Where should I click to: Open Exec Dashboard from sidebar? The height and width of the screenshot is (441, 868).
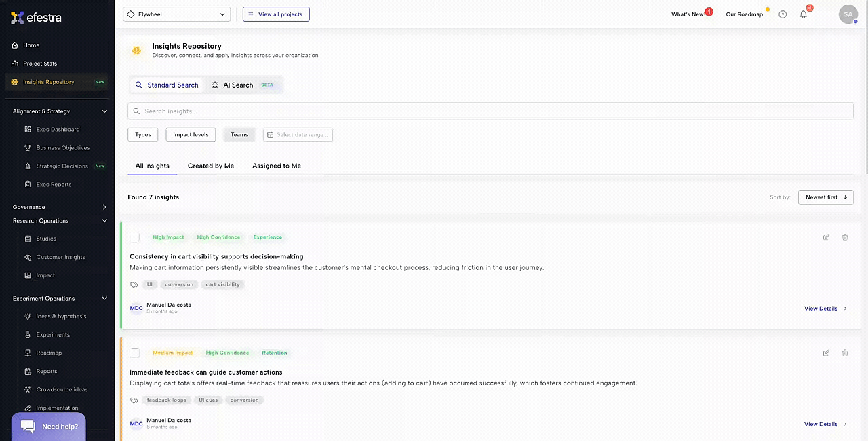58,129
